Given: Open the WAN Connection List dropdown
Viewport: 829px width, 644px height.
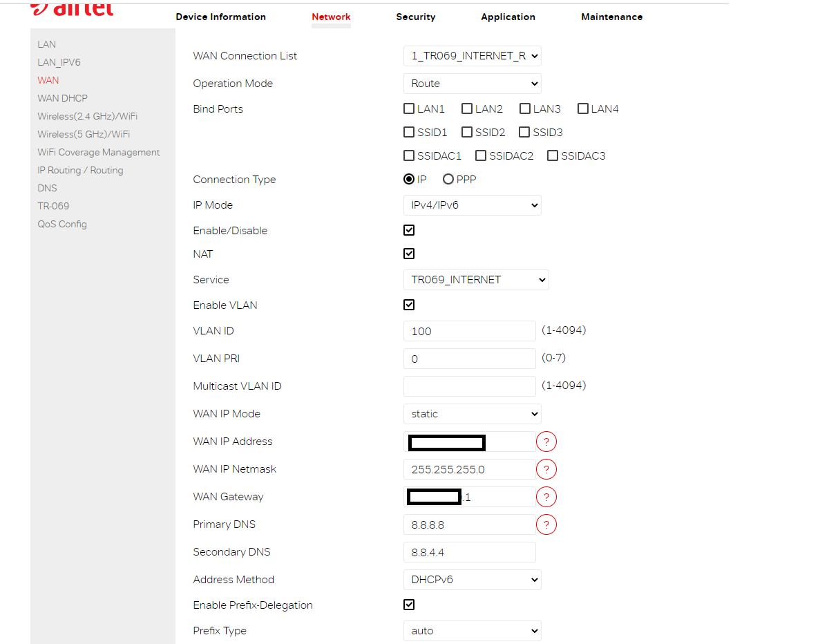Looking at the screenshot, I should click(472, 56).
